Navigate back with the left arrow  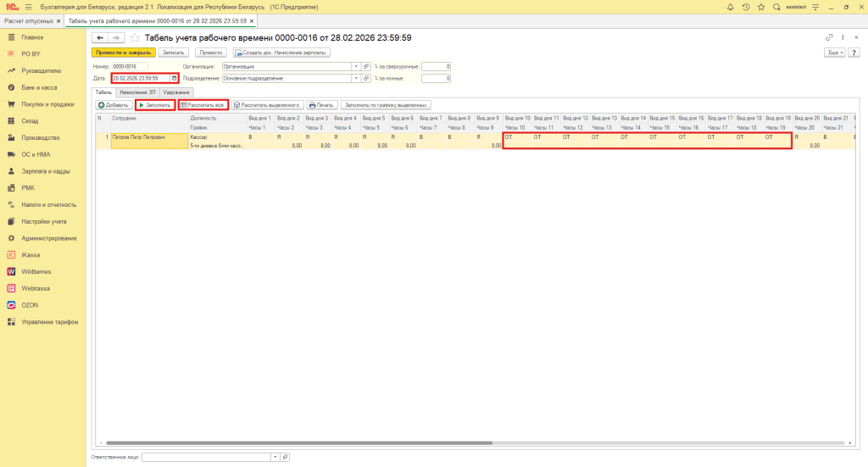tap(100, 38)
